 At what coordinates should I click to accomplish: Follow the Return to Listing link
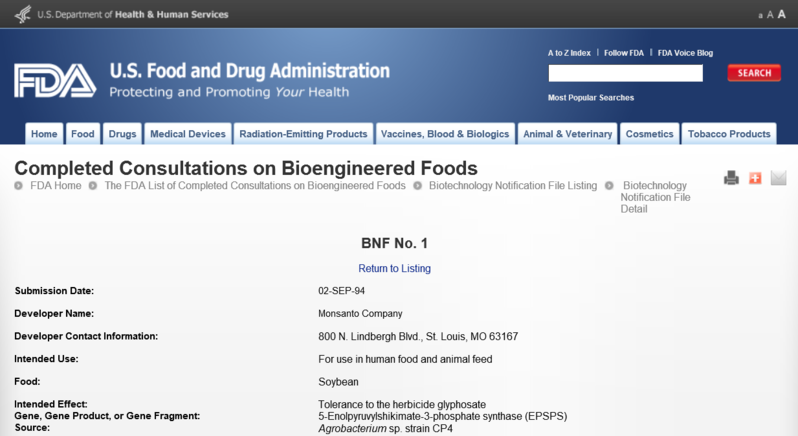click(x=395, y=268)
